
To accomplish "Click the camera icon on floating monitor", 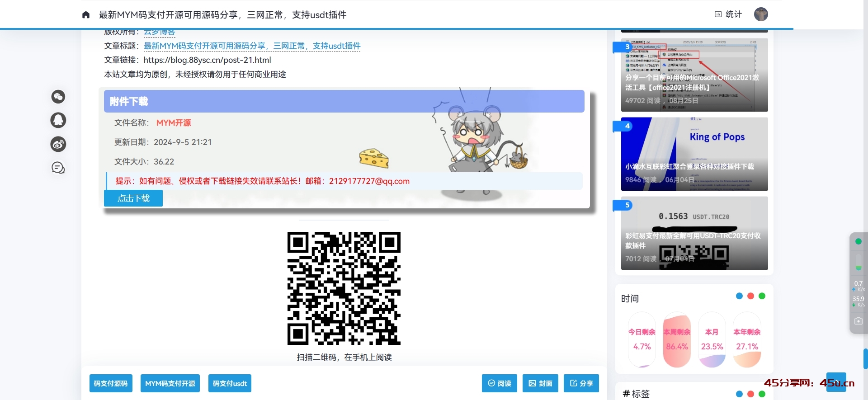I will 859,321.
